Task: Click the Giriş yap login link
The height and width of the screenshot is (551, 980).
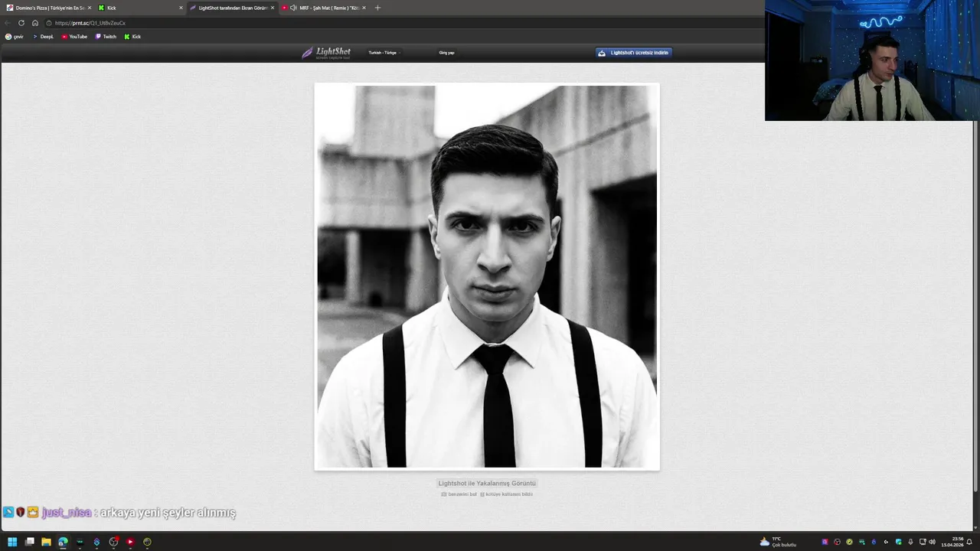Action: tap(446, 53)
